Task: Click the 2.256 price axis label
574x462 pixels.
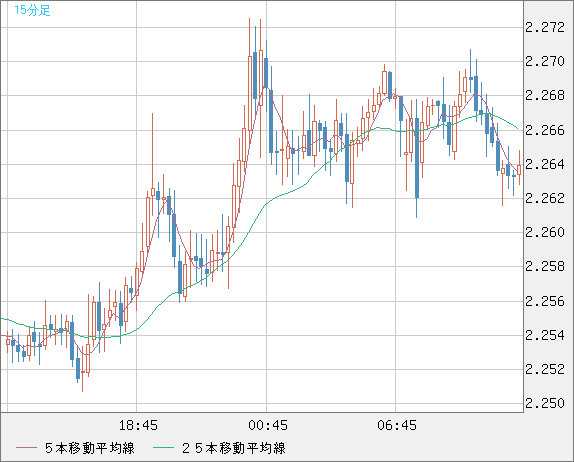Action: pos(545,301)
